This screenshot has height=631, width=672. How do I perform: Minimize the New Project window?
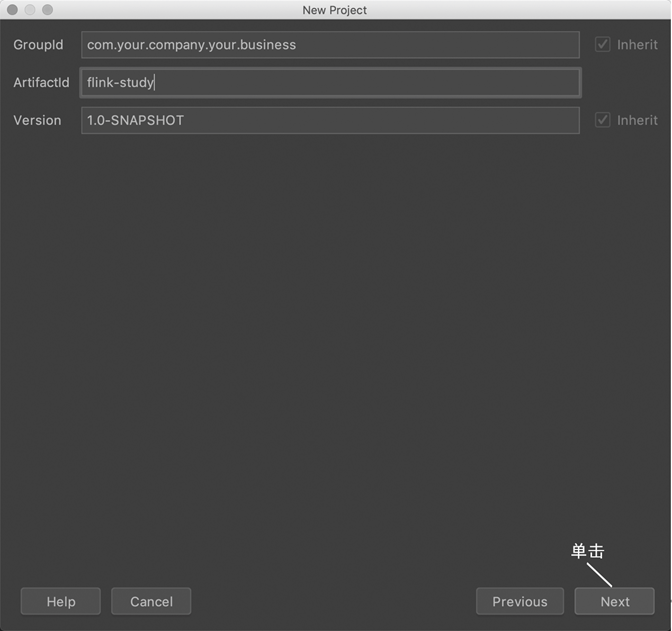click(30, 10)
